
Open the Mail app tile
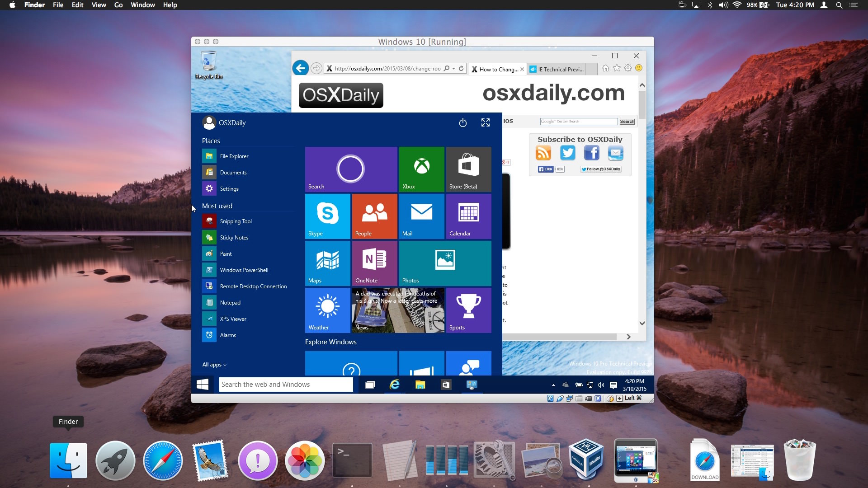(421, 216)
